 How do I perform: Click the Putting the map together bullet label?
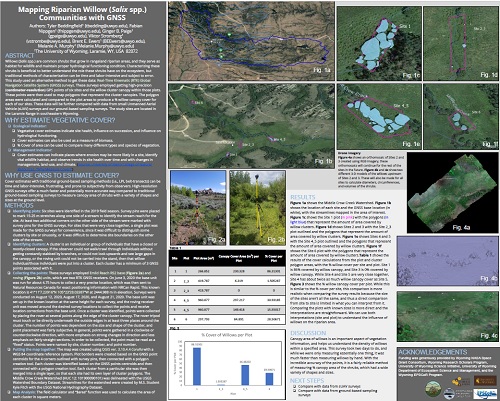pyautogui.click(x=34, y=349)
